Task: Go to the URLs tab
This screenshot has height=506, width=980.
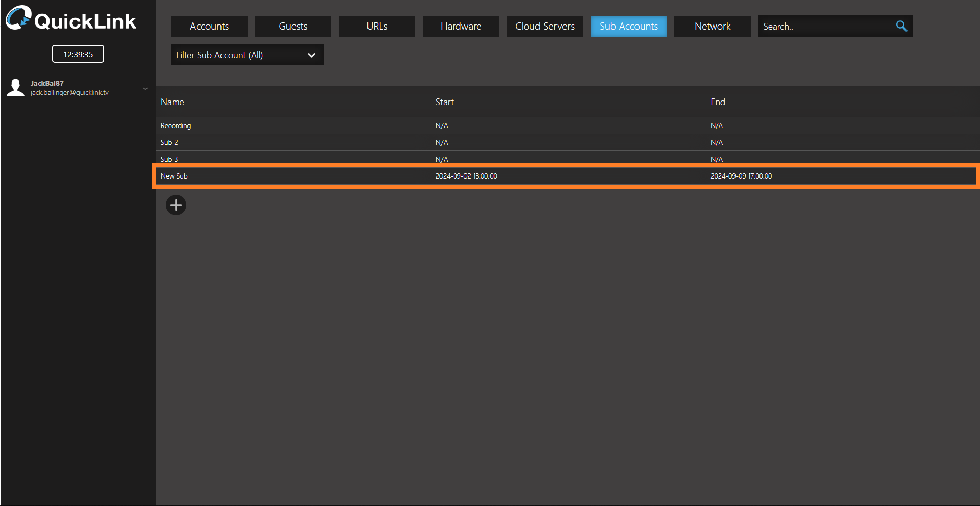Action: pyautogui.click(x=377, y=27)
